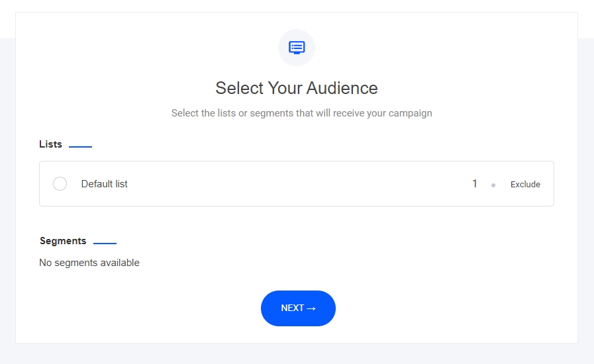Exclude the Default list from campaign

[525, 185]
